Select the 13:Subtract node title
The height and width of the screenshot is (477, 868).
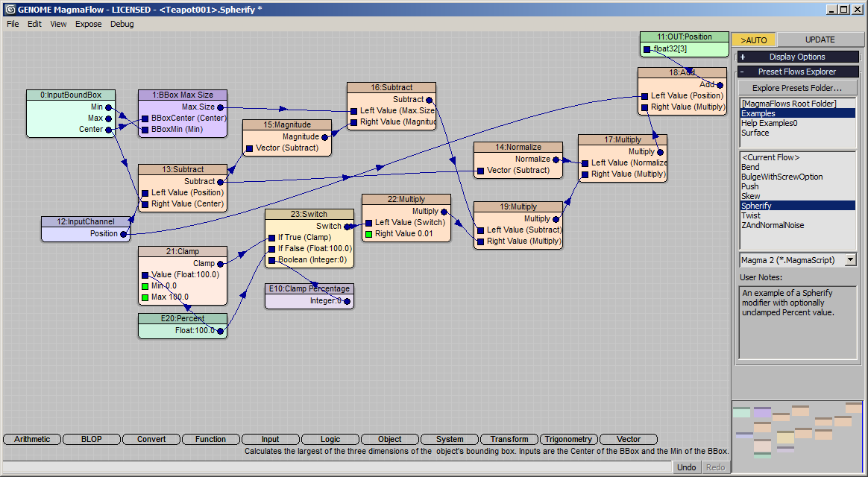pos(183,169)
